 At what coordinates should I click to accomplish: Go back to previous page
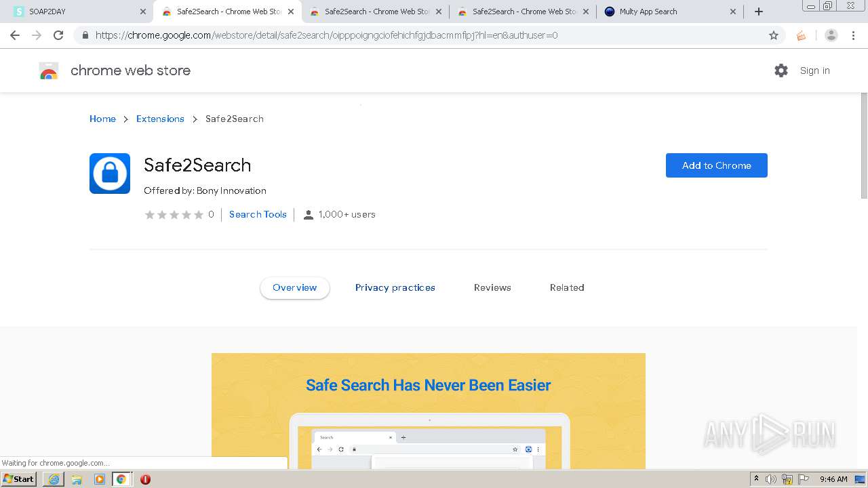15,35
